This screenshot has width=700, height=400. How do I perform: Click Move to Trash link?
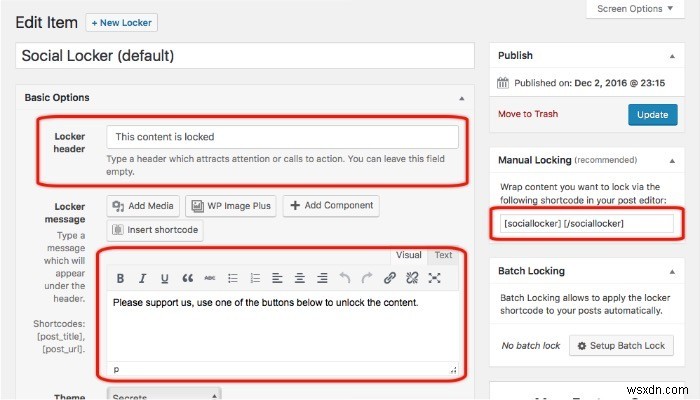pos(528,114)
